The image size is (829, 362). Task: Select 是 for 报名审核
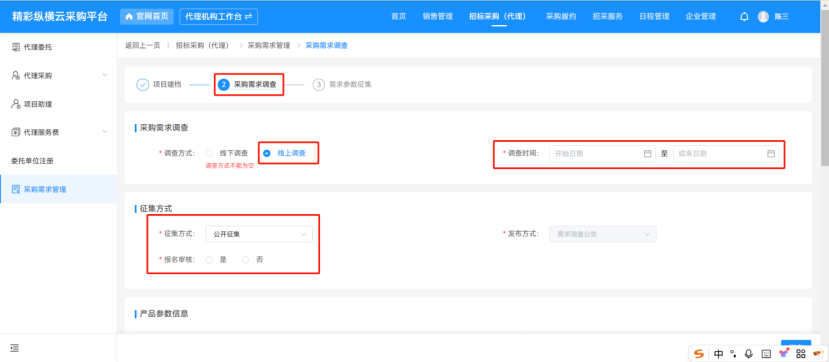click(x=209, y=259)
